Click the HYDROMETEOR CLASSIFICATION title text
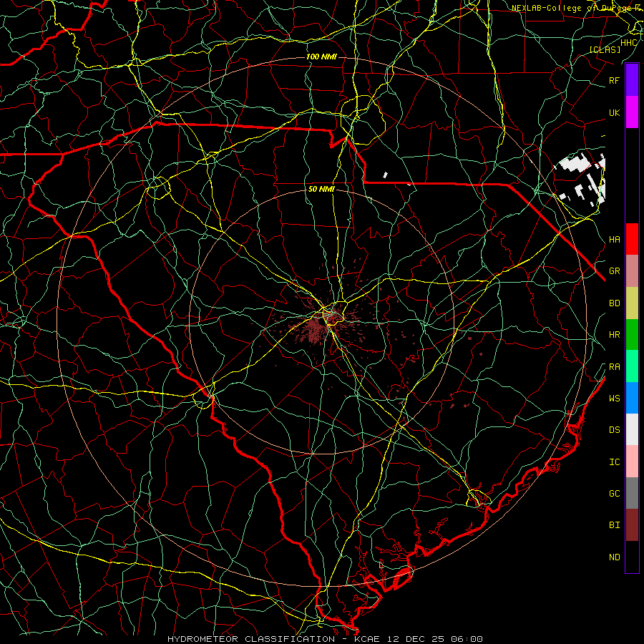 (x=251, y=639)
